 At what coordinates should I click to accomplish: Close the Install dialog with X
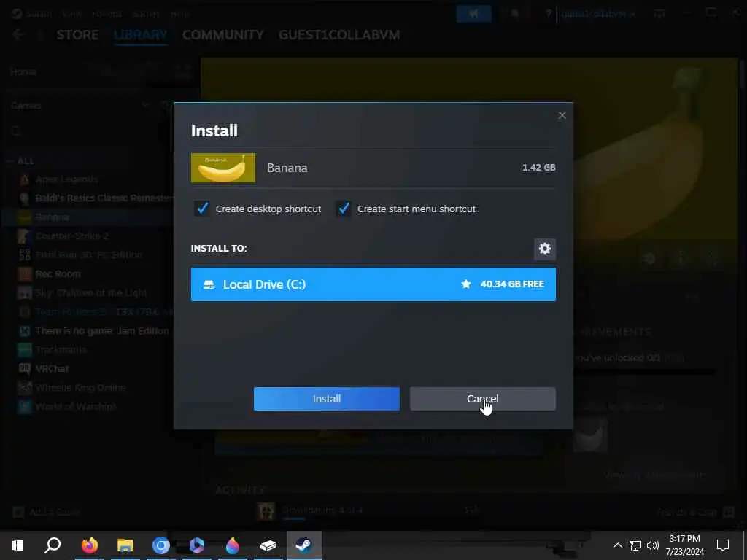pyautogui.click(x=562, y=115)
